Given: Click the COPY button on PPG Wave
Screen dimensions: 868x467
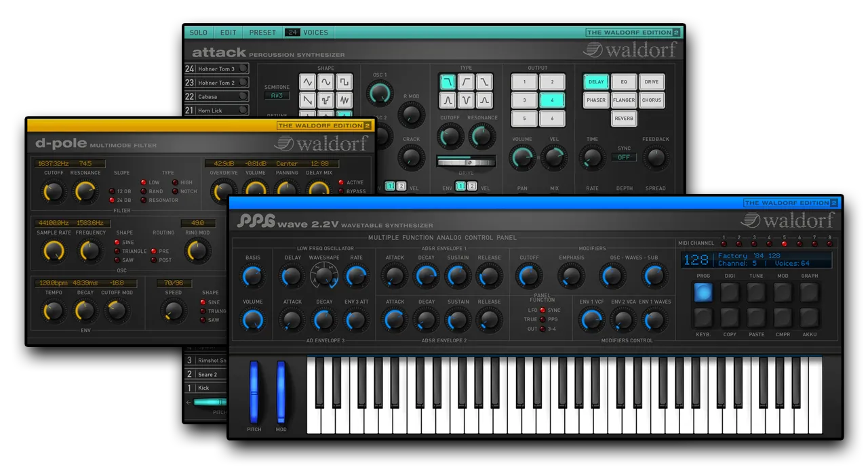Looking at the screenshot, I should tap(730, 318).
